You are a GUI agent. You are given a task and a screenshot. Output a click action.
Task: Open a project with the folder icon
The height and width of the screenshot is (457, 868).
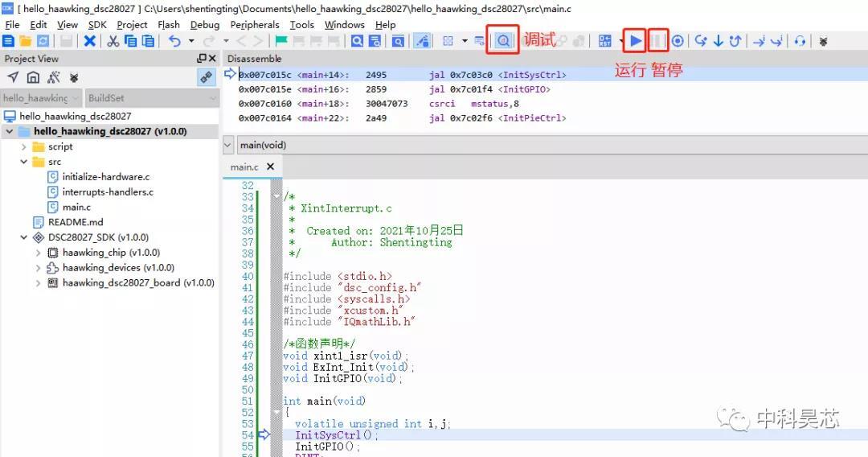coord(26,41)
